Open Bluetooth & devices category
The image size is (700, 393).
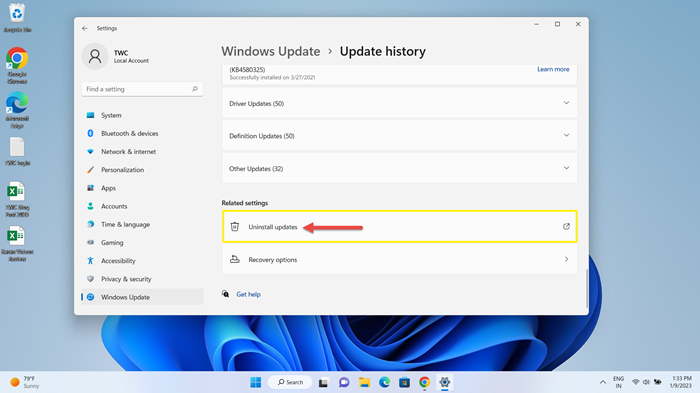(x=142, y=134)
